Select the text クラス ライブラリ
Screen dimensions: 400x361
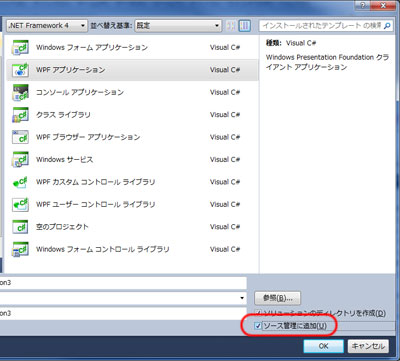pyautogui.click(x=63, y=115)
